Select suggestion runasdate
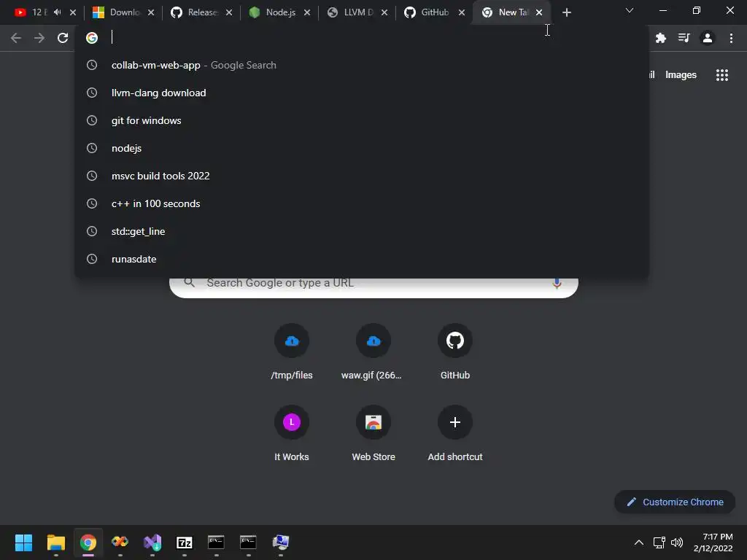 coord(362,259)
